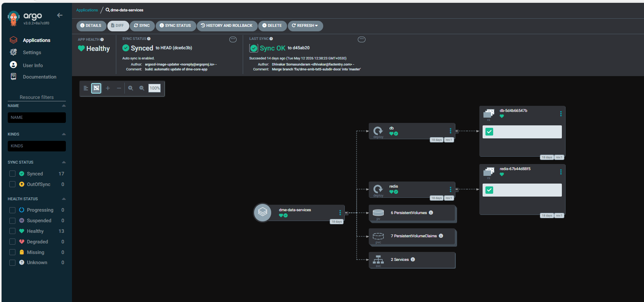
Task: Collapse the HEALTH STATUS filter section
Action: click(64, 199)
